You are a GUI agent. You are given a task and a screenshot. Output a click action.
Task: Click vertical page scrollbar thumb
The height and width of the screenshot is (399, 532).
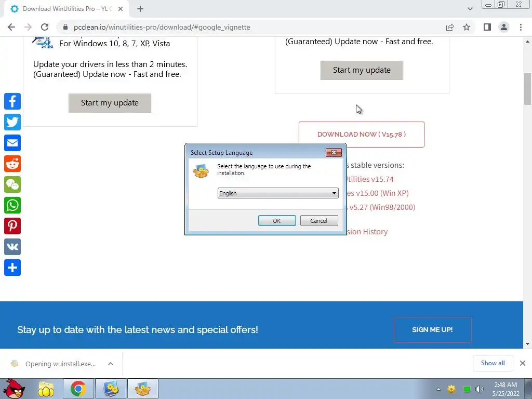[527, 89]
